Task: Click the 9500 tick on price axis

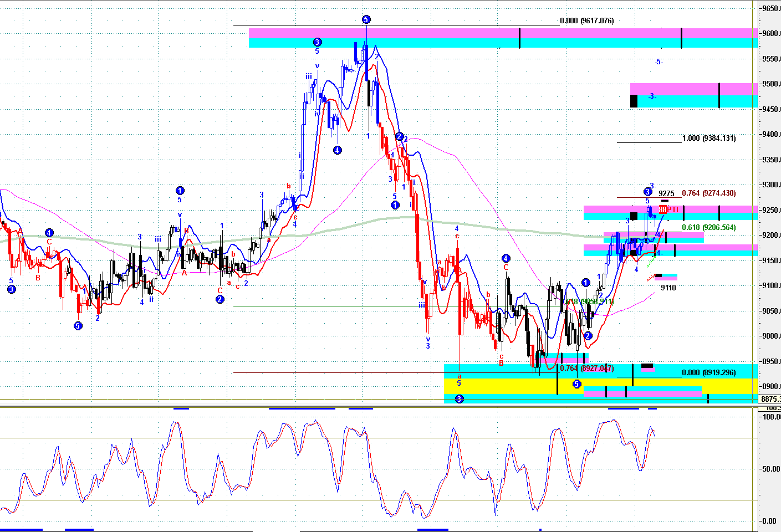Action: [770, 84]
